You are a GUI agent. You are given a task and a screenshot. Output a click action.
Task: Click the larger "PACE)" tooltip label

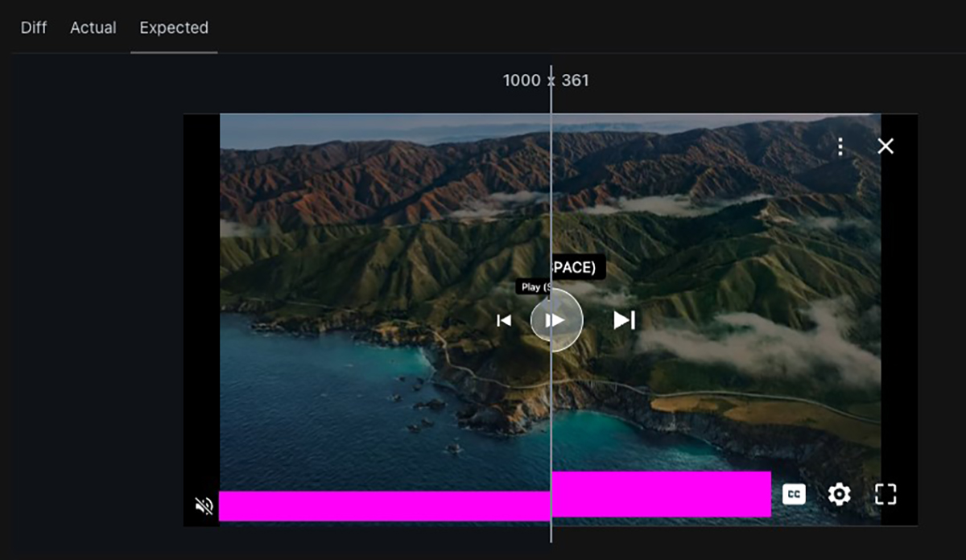pos(577,268)
